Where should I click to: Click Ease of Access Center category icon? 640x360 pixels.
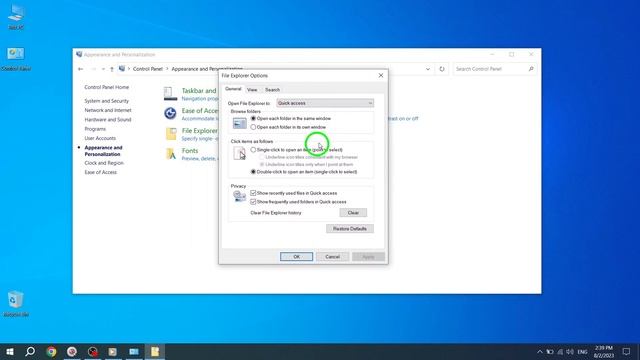170,113
